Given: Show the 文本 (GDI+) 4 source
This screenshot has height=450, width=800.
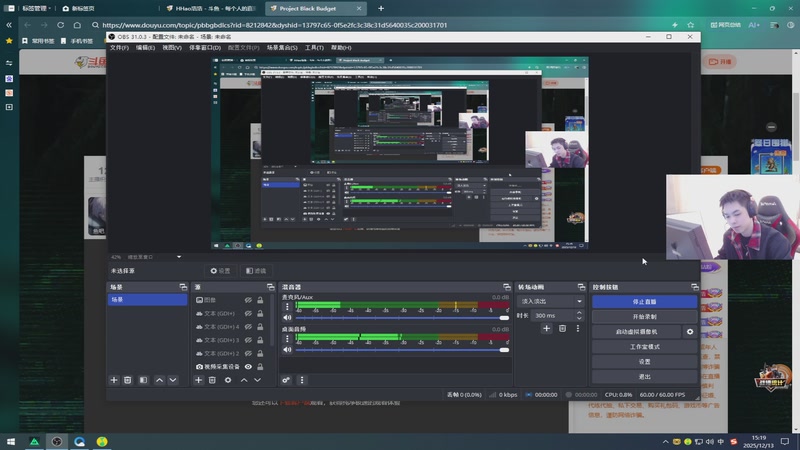Looking at the screenshot, I should point(248,327).
